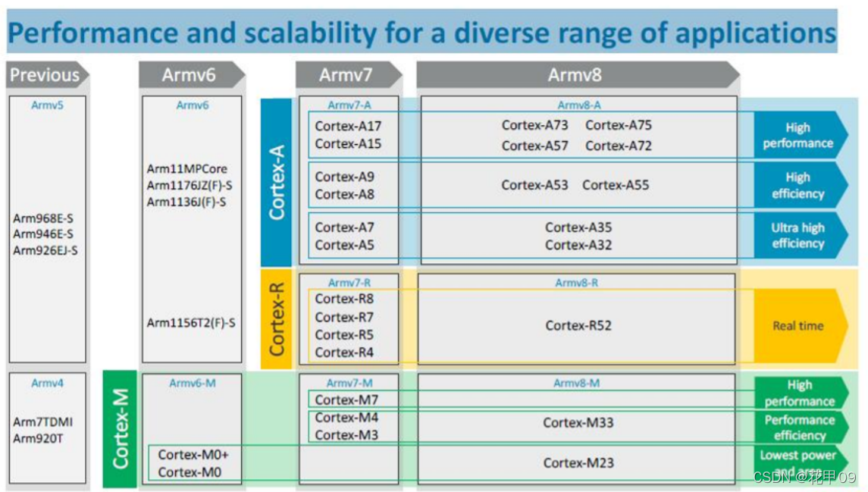868x492 pixels.
Task: Click Arm7TDMI entry
Action: (x=42, y=421)
